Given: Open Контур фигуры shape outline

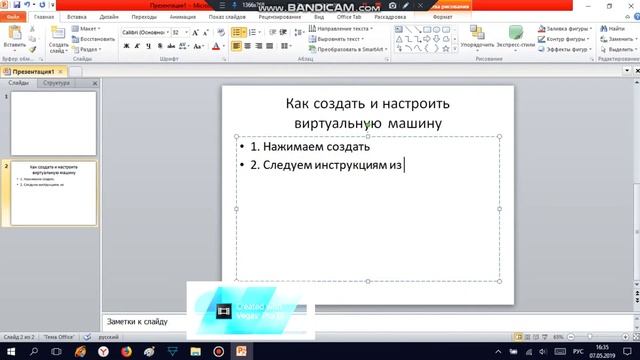Looking at the screenshot, I should 564,39.
